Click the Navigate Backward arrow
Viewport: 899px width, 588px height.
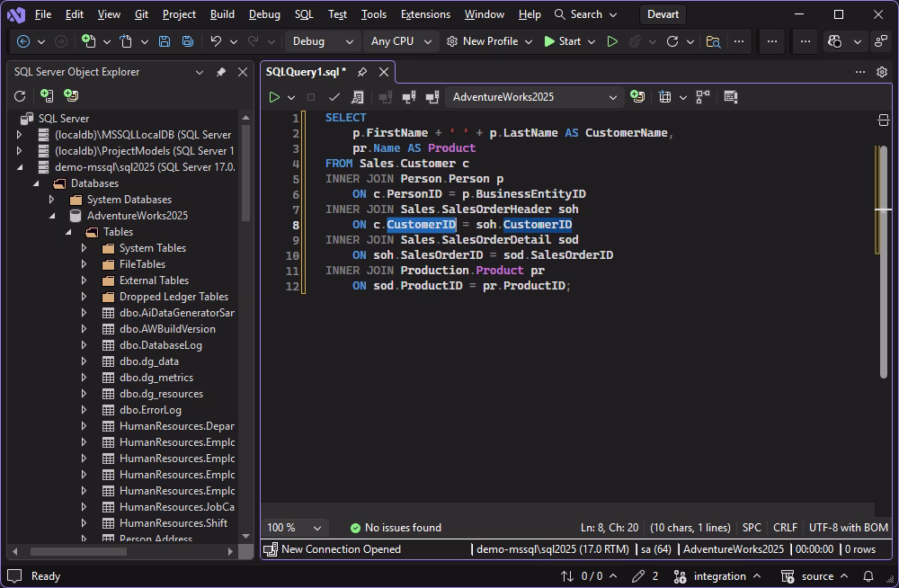[x=23, y=41]
